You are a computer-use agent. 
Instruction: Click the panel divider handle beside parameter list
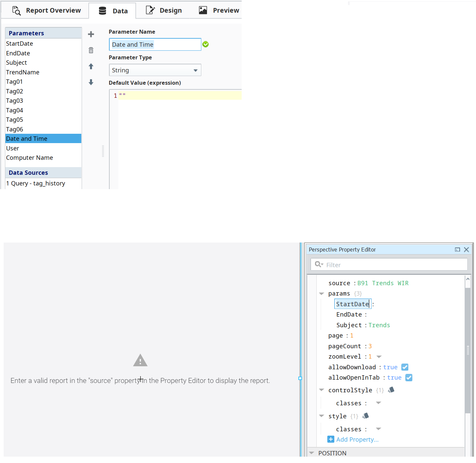(103, 151)
